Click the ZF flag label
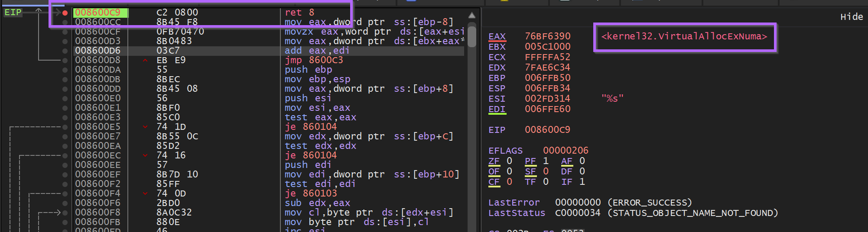 point(494,161)
